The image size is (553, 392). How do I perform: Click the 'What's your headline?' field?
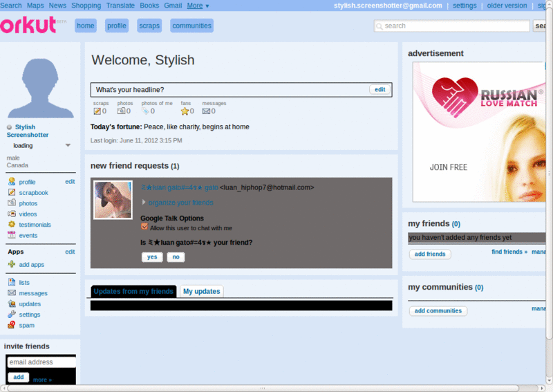tap(241, 90)
